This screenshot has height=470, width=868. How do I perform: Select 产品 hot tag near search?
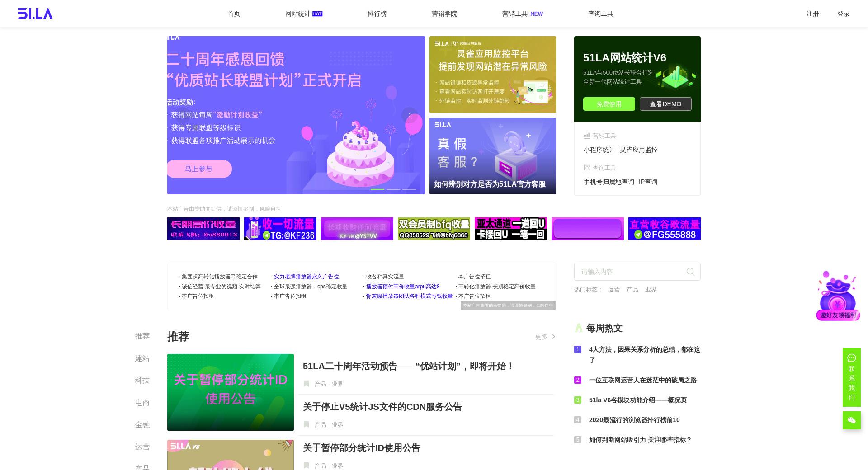pos(632,289)
